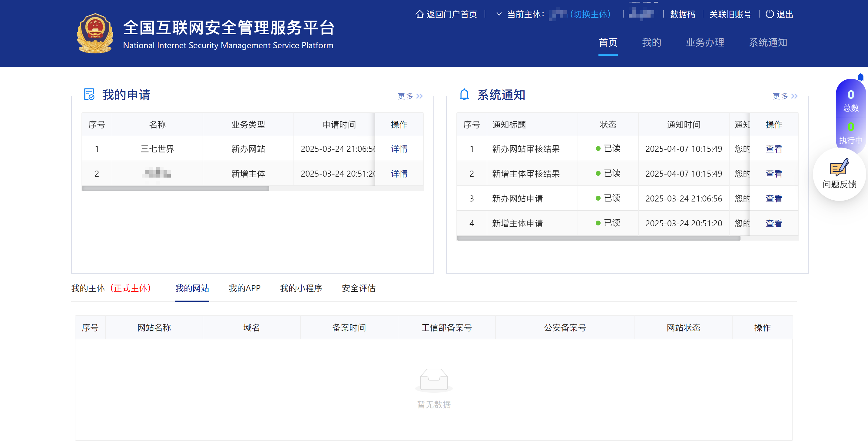The image size is (868, 443).
Task: Click the power icon next to 退出
Action: point(769,14)
